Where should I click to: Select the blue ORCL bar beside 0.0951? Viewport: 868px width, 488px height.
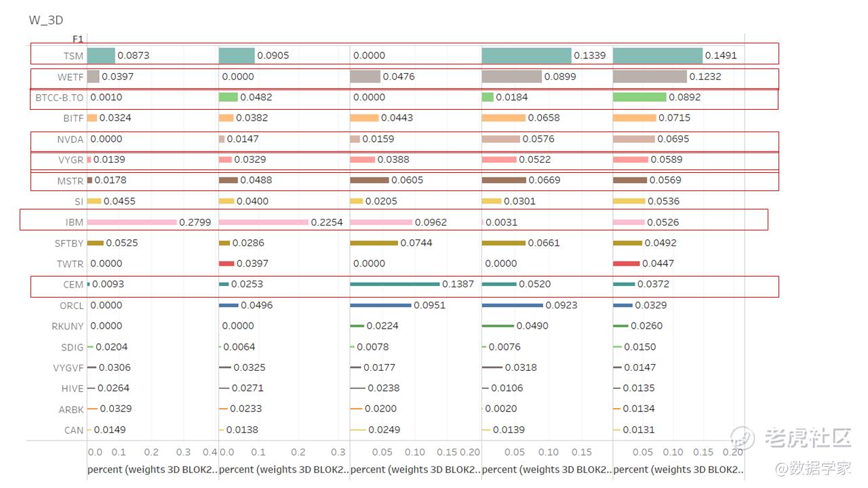point(381,305)
